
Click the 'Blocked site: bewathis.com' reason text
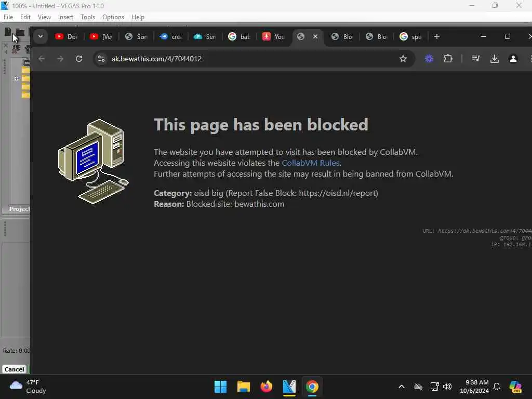pos(235,204)
